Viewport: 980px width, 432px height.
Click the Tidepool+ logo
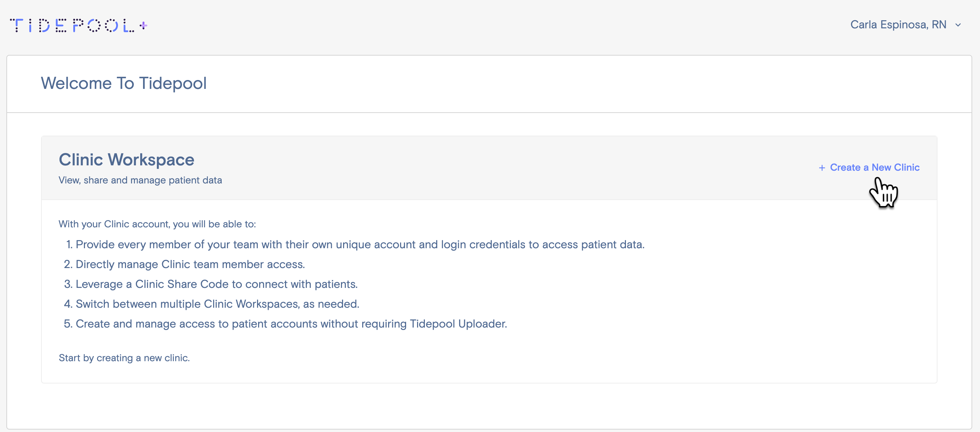(x=79, y=25)
